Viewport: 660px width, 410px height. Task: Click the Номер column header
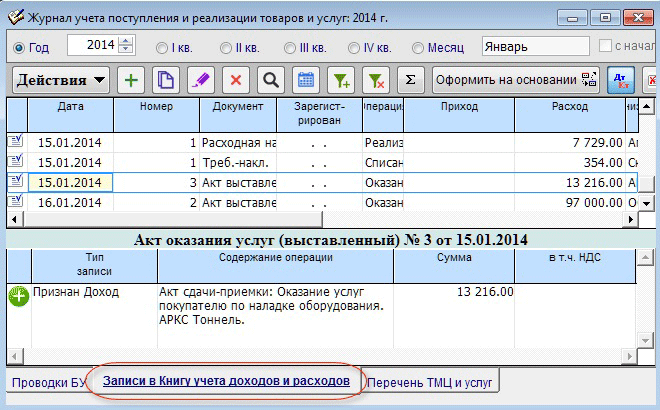tap(156, 114)
